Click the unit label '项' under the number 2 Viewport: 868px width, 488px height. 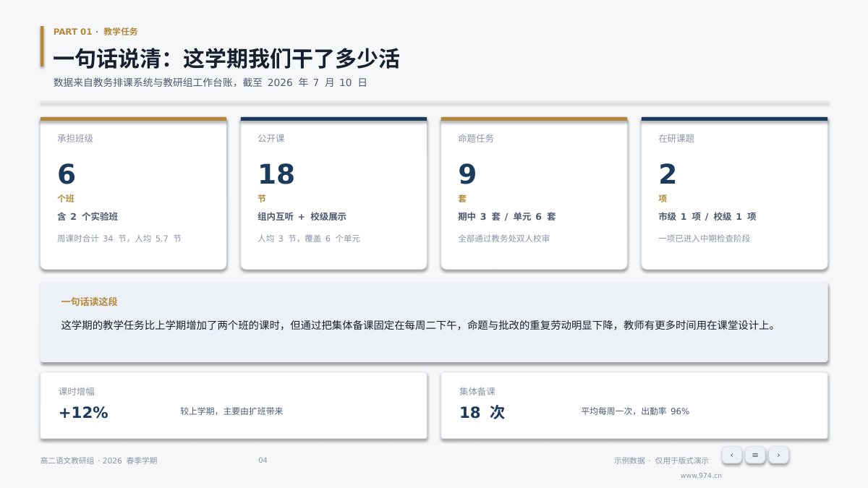(x=663, y=198)
